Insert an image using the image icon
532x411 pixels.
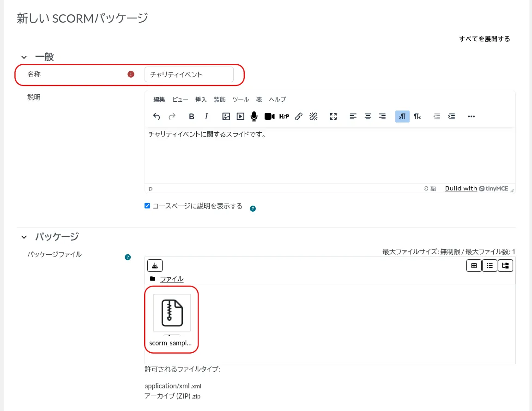[226, 117]
